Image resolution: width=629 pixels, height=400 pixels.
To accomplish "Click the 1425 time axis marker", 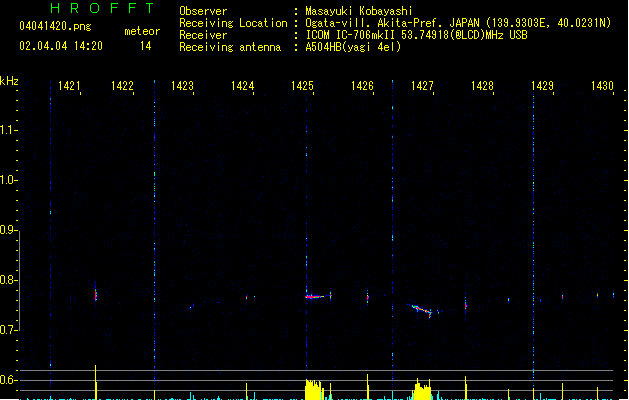I will click(302, 86).
